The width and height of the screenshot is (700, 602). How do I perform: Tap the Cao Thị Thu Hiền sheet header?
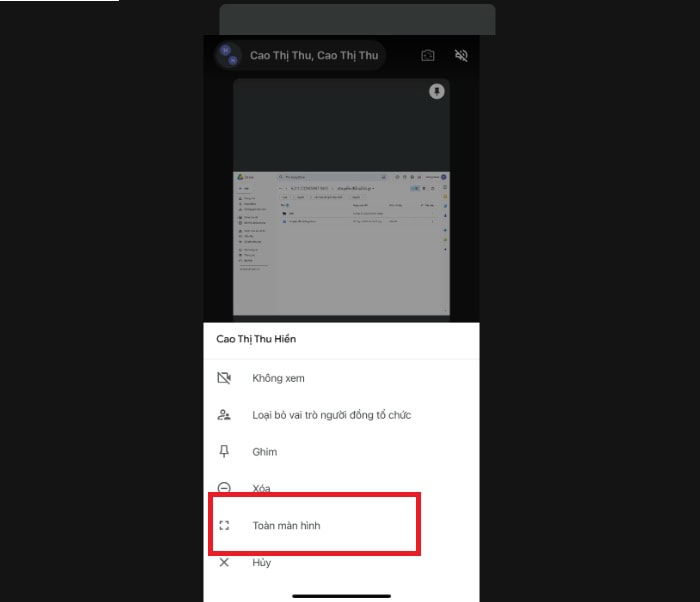(x=256, y=339)
